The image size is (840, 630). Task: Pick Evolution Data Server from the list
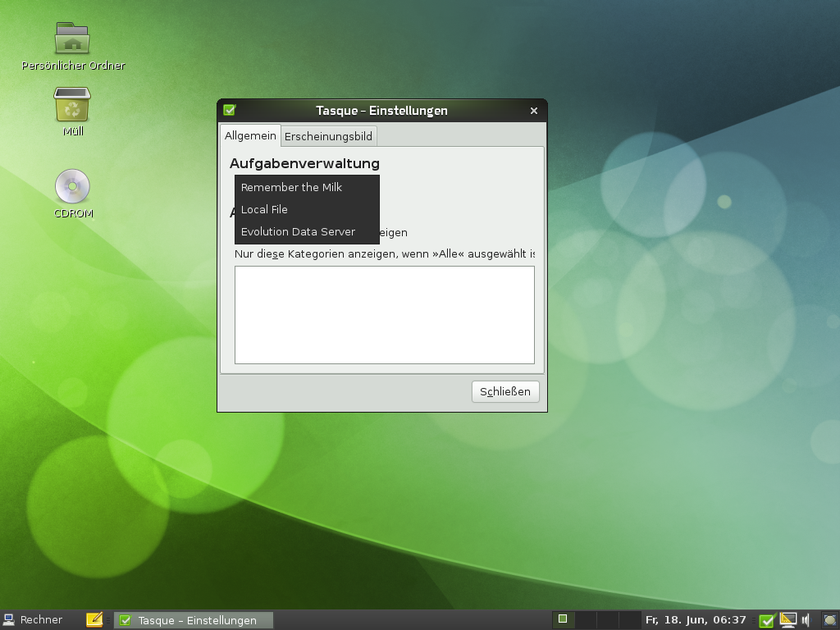point(298,231)
